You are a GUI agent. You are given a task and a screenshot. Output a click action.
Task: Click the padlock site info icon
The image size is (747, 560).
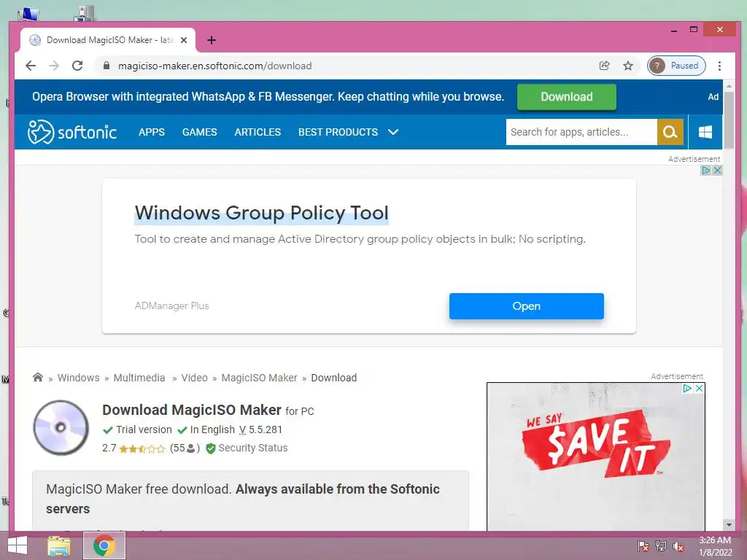click(107, 66)
